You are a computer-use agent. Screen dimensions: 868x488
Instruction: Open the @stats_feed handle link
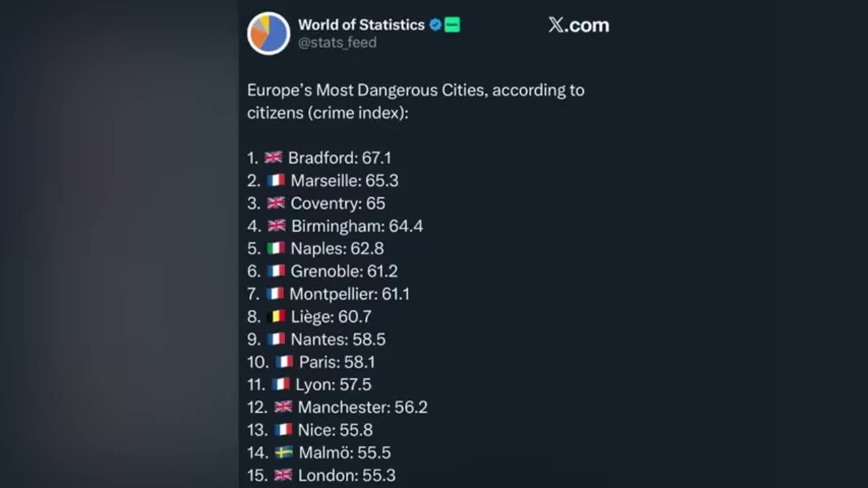(x=337, y=43)
